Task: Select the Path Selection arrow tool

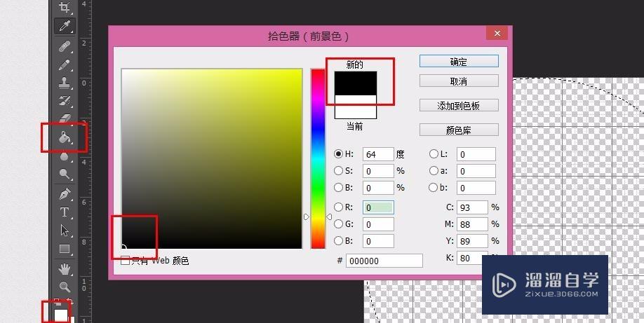Action: point(65,231)
